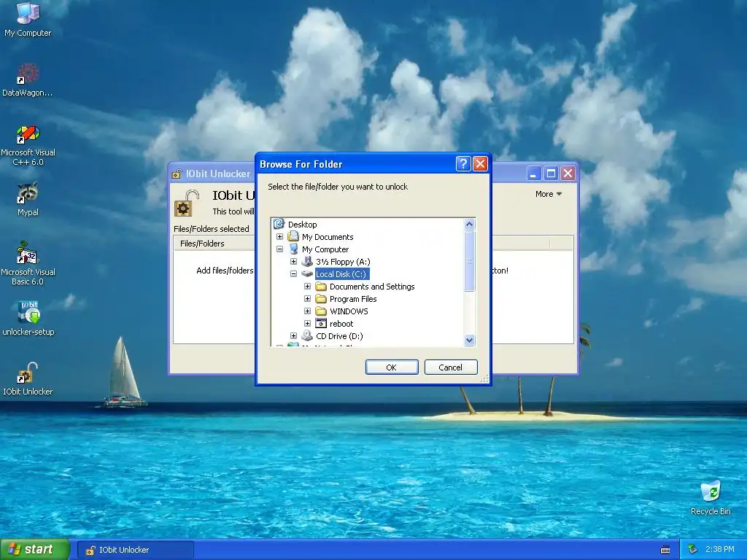This screenshot has height=560, width=747.
Task: Select the Mypal browser desktop icon
Action: tap(28, 199)
